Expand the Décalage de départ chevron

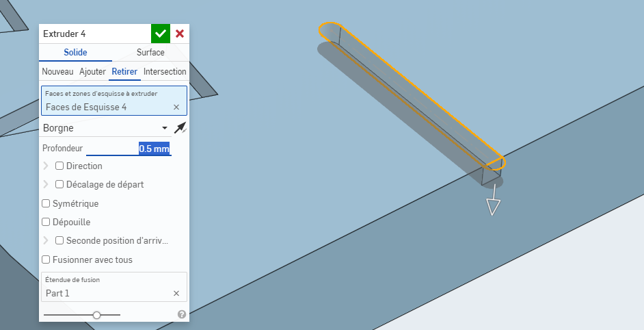pos(46,184)
